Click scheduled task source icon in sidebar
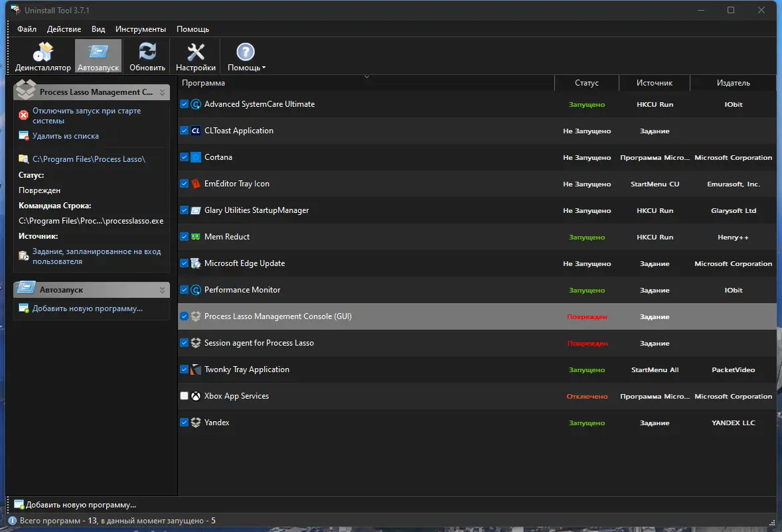Image resolution: width=782 pixels, height=532 pixels. point(23,255)
